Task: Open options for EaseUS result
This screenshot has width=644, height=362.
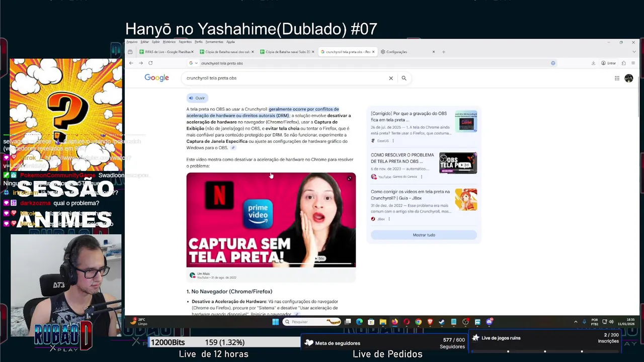Action: click(393, 141)
